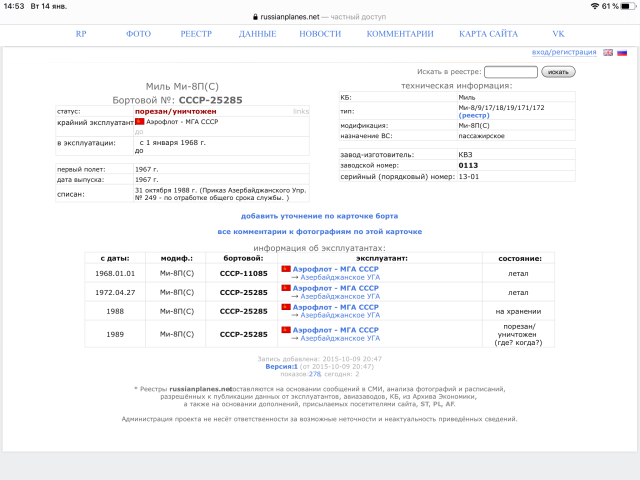This screenshot has width=640, height=480.
Task: Switch language with the Russian flag icon
Action: tap(622, 53)
